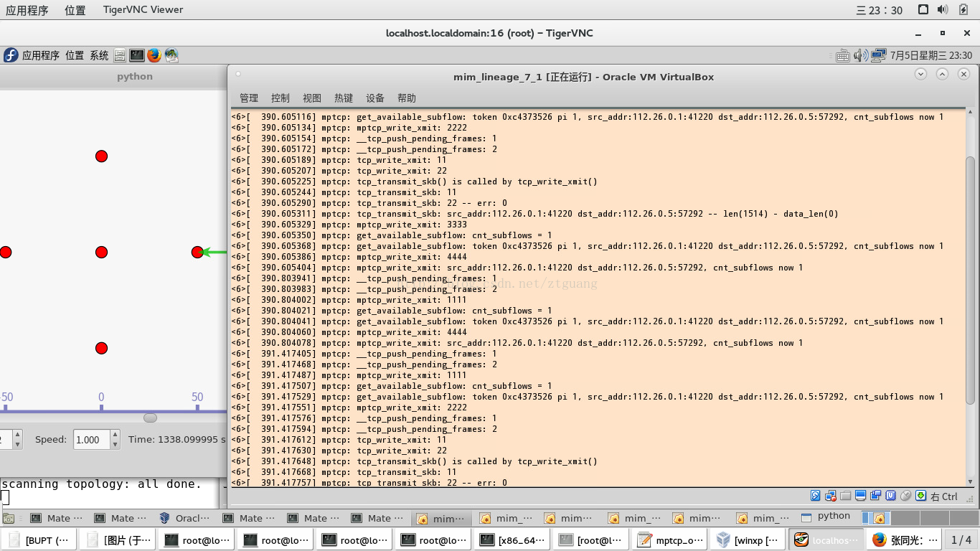Open the 视图 menu in VirtualBox

[x=312, y=98]
